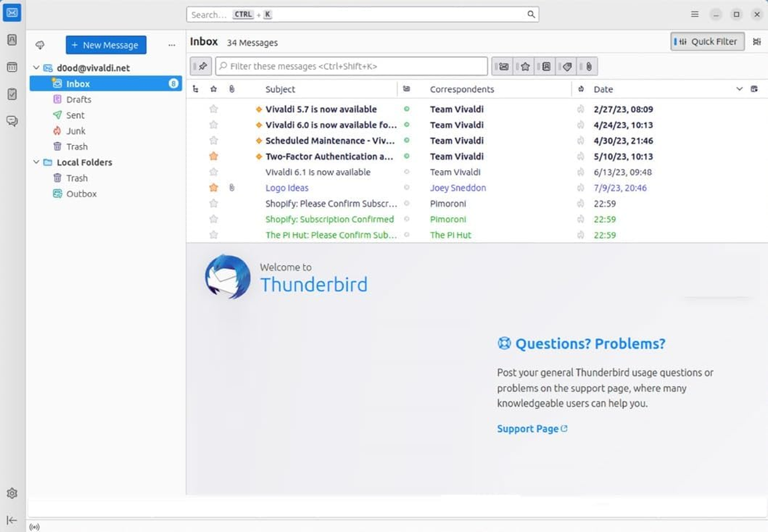Open the Address Book from the sidebar

tap(11, 40)
